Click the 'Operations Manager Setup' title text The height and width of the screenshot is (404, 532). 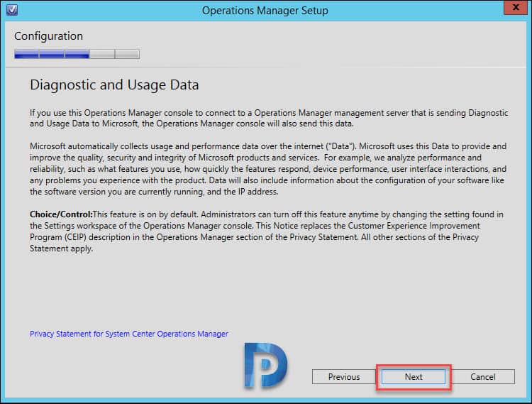click(x=265, y=11)
